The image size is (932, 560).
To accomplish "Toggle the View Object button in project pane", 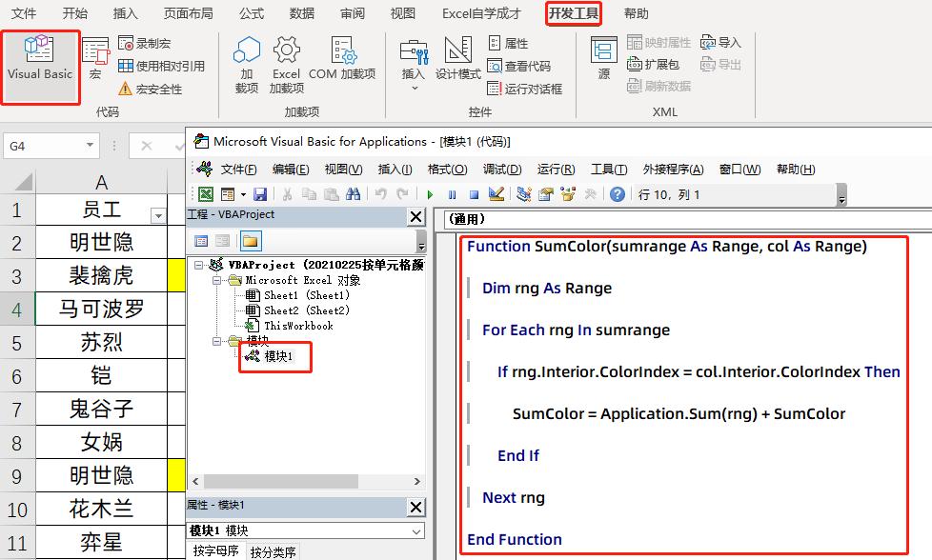I will [x=222, y=241].
